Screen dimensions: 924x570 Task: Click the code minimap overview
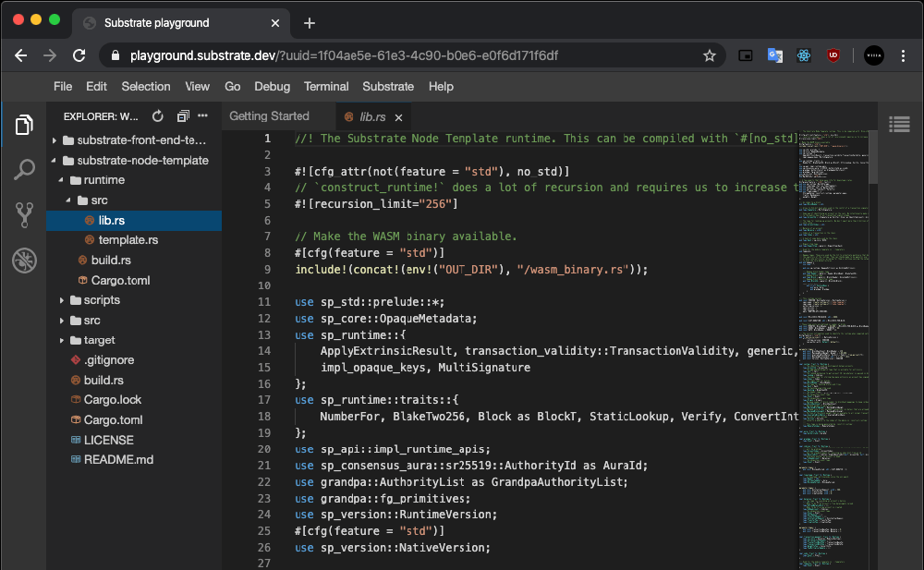[x=833, y=350]
